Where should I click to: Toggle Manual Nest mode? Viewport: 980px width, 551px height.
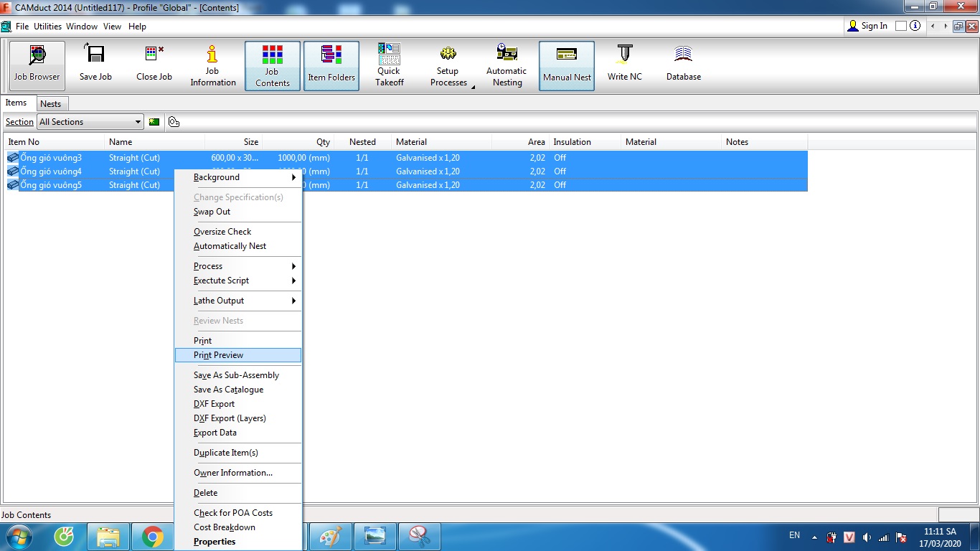coord(567,65)
